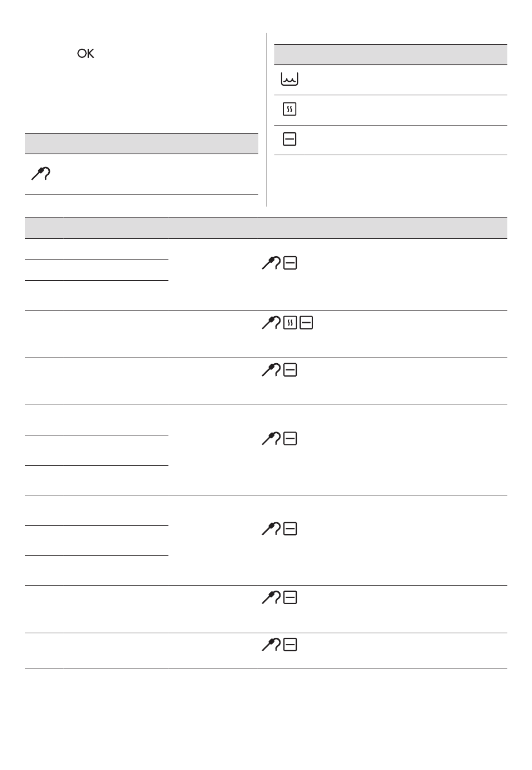Select the wide gray header of the main table
This screenshot has height=770, width=532.
[266, 228]
